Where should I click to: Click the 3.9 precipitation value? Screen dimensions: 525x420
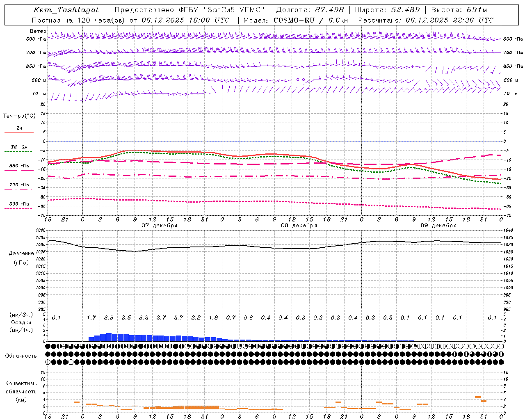coord(109,318)
